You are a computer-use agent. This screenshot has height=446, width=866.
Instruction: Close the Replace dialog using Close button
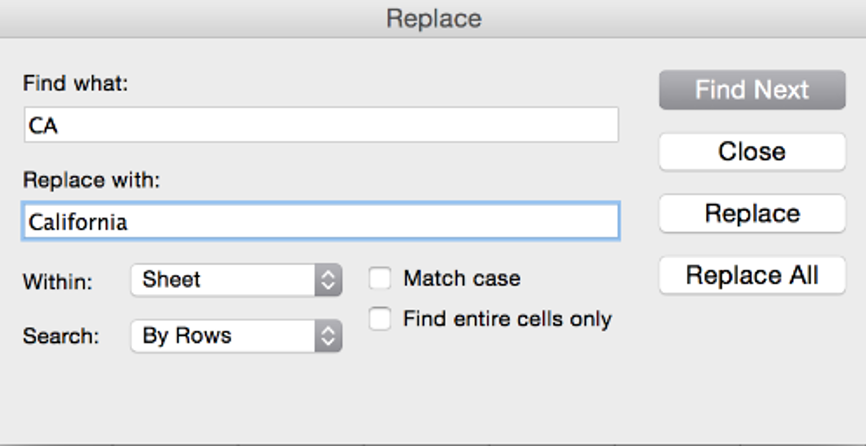752,152
